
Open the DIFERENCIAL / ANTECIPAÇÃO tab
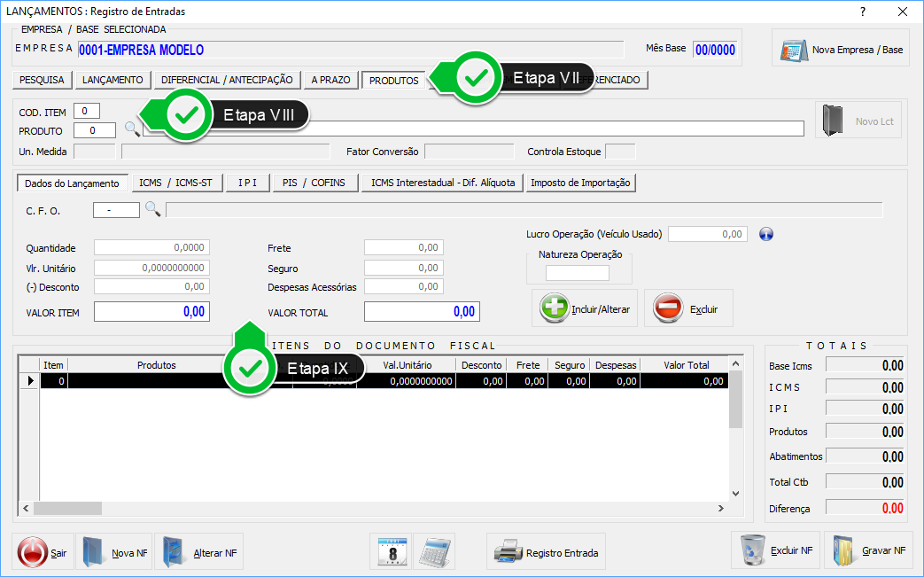click(227, 80)
